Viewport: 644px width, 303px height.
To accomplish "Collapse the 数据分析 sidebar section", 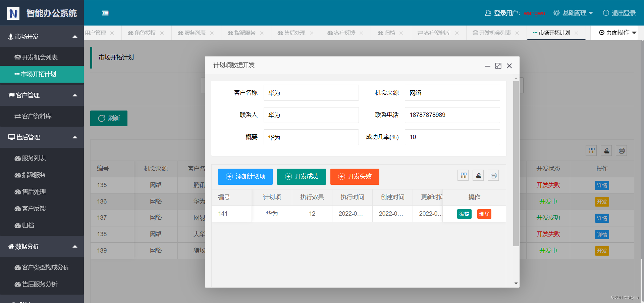I will click(x=42, y=247).
